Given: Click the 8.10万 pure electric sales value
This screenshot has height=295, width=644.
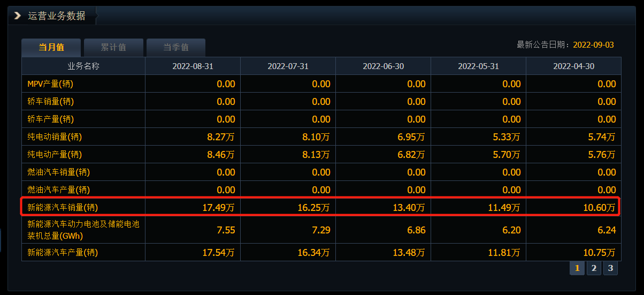Looking at the screenshot, I should [316, 137].
